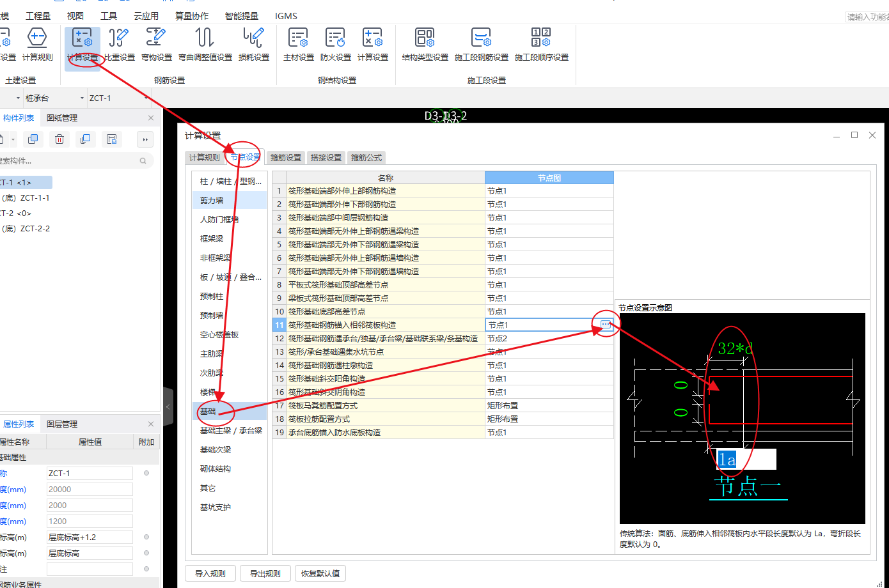Screen dimensions: 889x588
Task: Click the layer copy icon beside delete
Action: click(85, 139)
